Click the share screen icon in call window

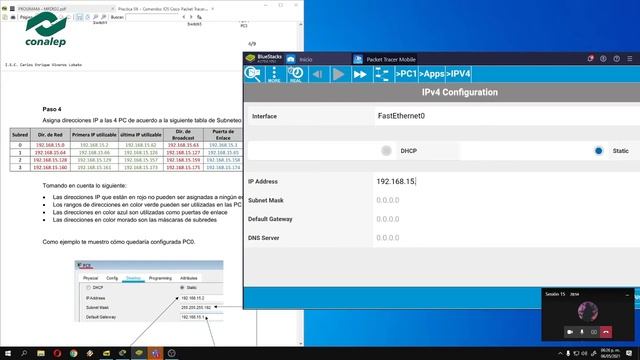tap(594, 332)
